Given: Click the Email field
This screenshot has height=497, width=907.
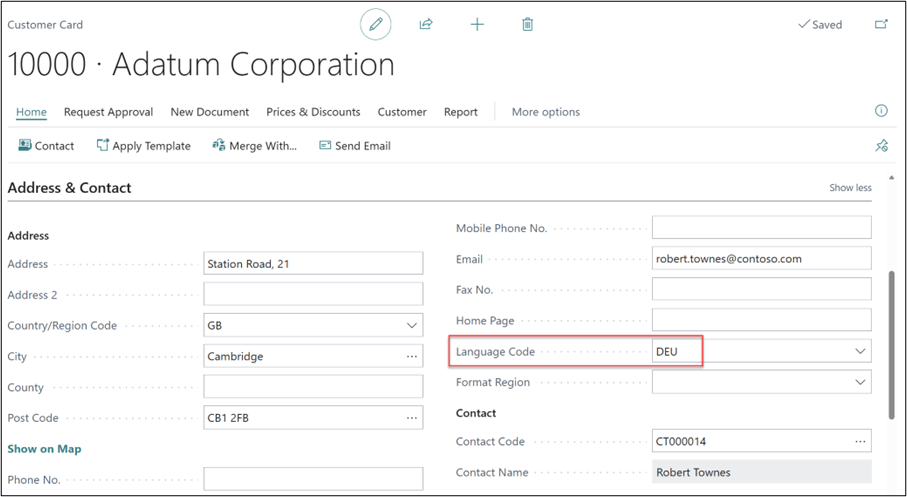Looking at the screenshot, I should point(762,259).
